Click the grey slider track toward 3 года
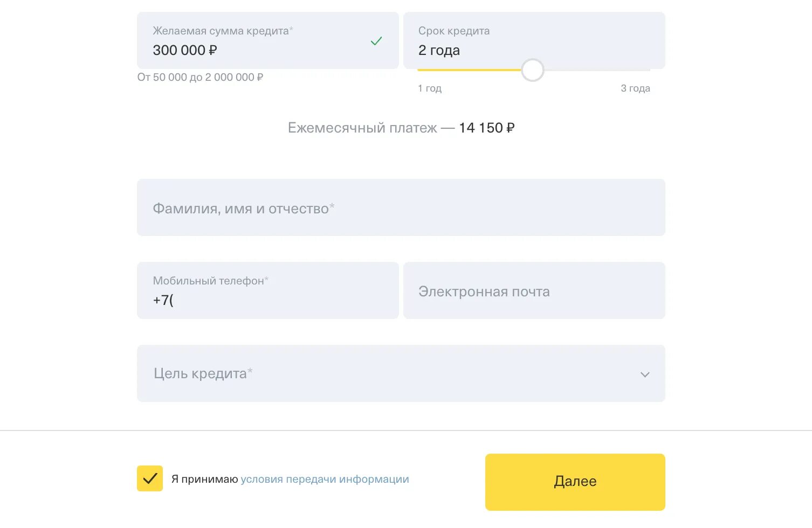Image resolution: width=812 pixels, height=528 pixels. [x=593, y=70]
